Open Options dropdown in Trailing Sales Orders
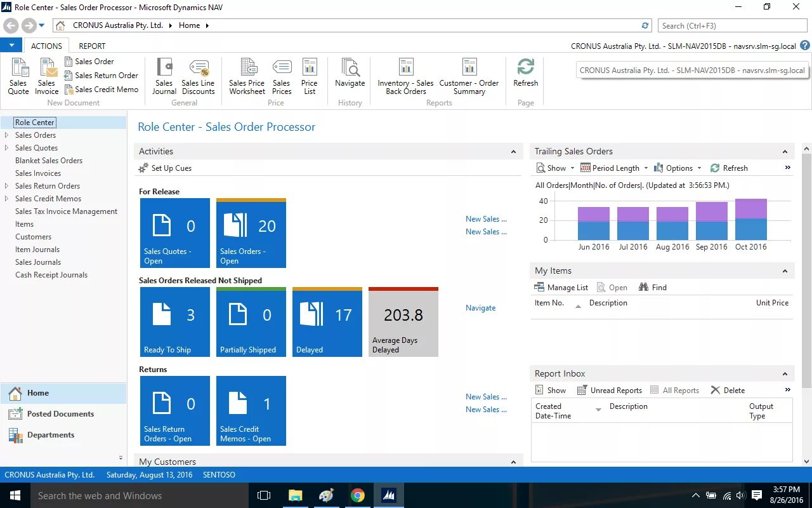This screenshot has width=812, height=508. coord(678,168)
